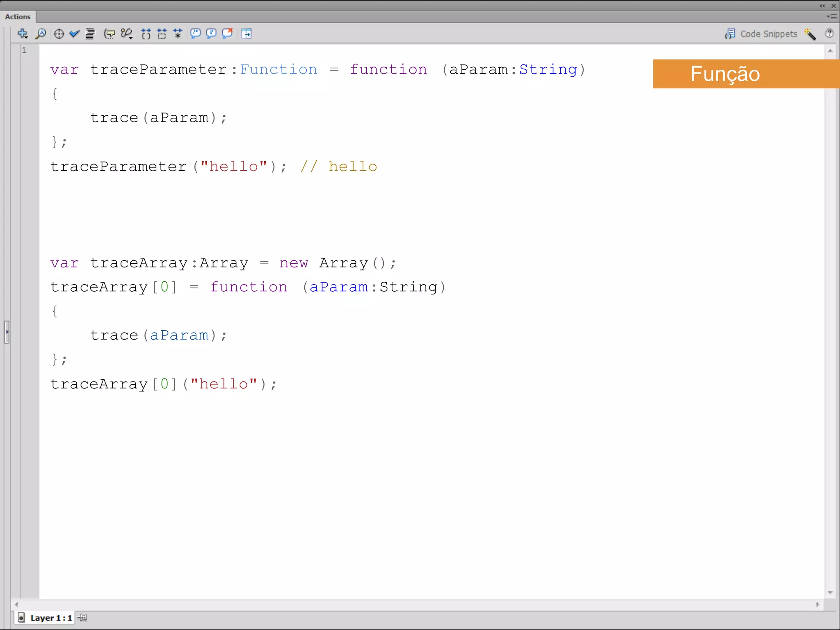Pin the current script with the pushpin
840x630 pixels.
tap(82, 618)
